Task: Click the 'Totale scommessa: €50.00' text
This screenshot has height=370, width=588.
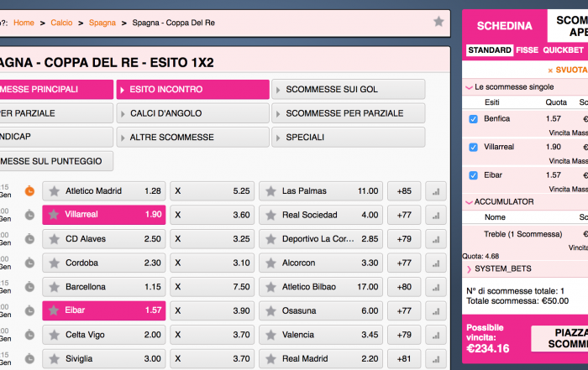Action: 517,301
